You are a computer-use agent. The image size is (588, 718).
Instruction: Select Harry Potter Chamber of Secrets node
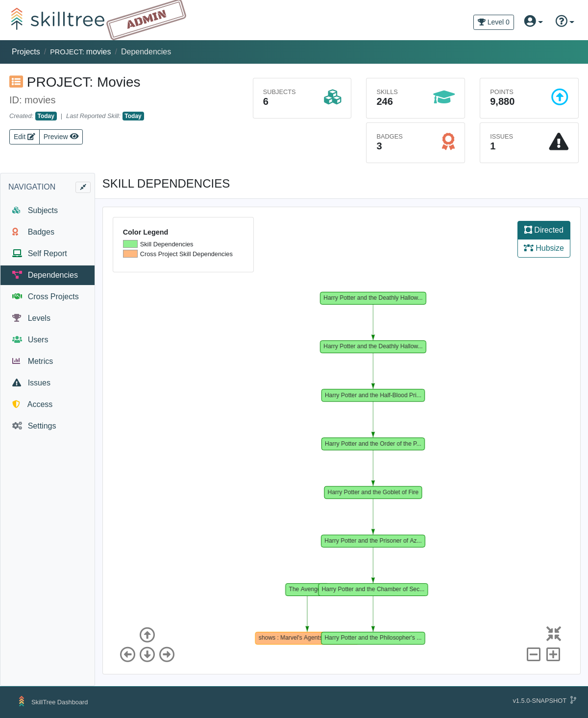[x=373, y=589]
